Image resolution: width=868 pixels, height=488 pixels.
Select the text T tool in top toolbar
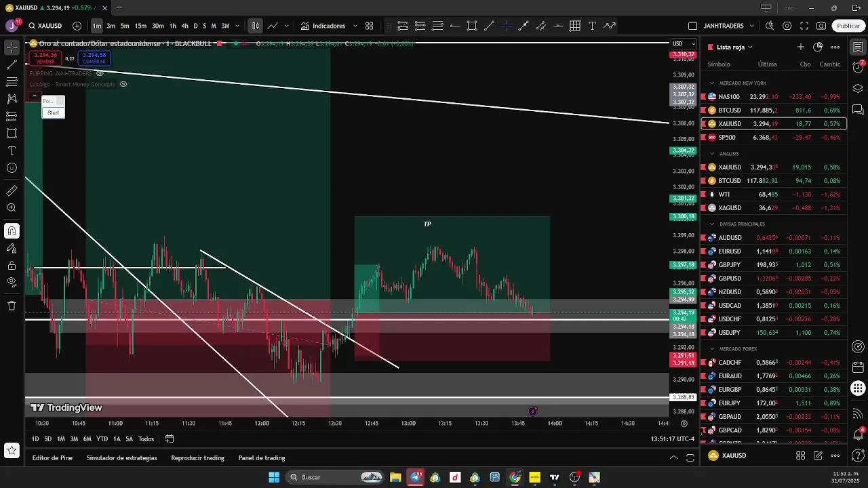click(592, 26)
